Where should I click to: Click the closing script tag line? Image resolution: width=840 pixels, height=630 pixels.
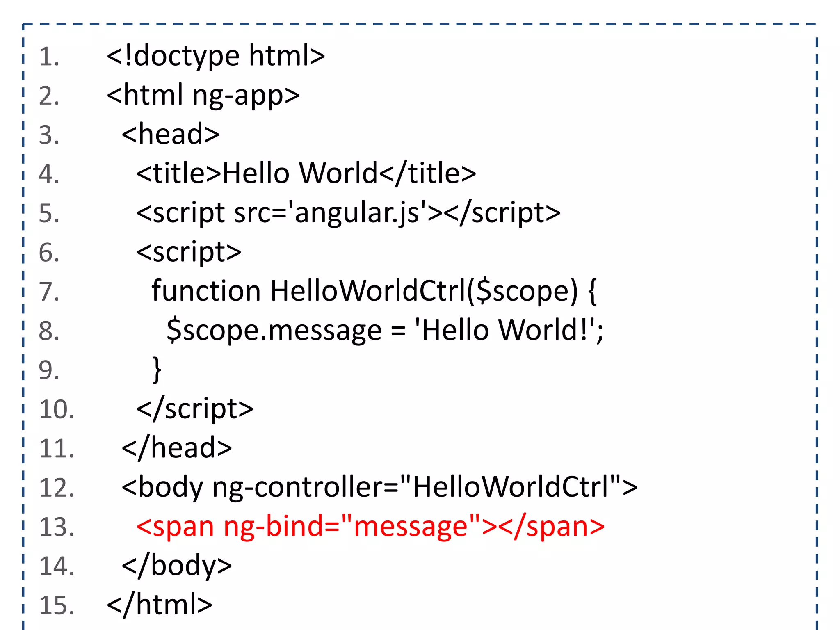click(x=195, y=409)
